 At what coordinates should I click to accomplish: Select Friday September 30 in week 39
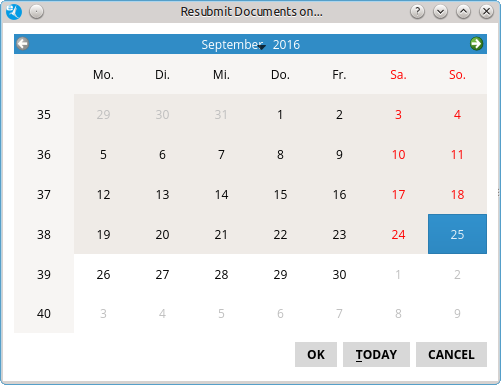coord(339,274)
